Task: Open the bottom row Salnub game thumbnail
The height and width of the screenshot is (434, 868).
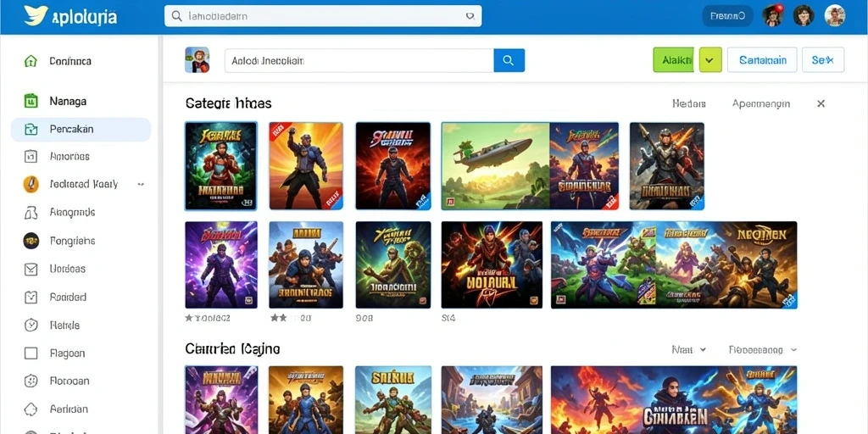Action: [x=393, y=400]
